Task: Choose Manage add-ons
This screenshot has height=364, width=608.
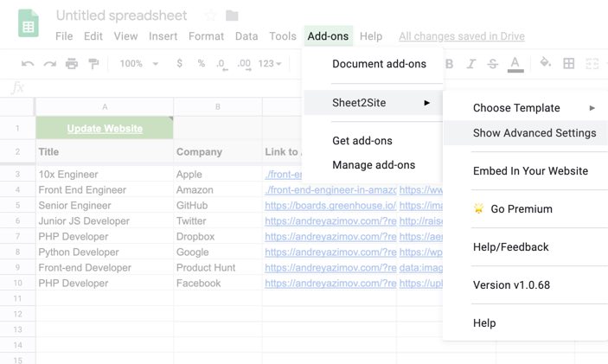Action: [x=373, y=165]
